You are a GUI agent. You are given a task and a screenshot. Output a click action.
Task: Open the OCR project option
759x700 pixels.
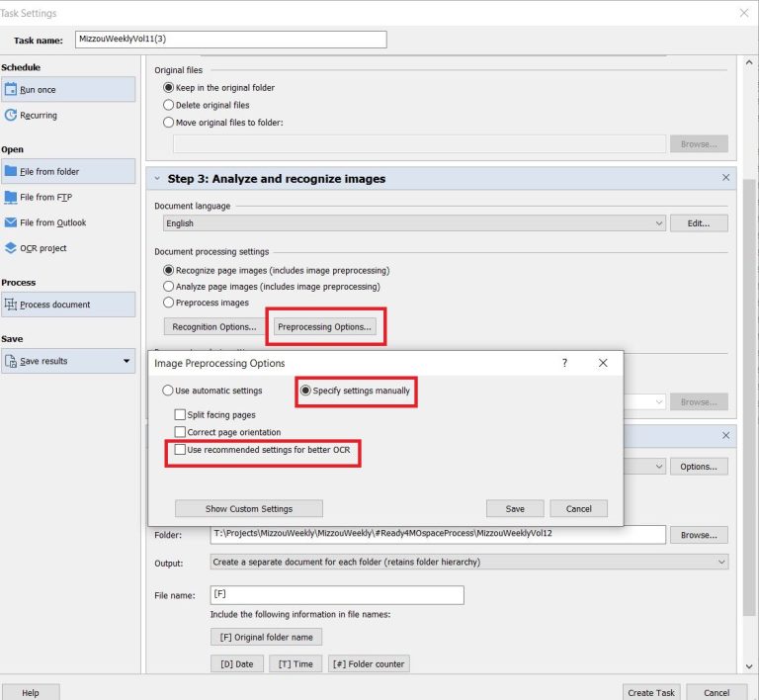coord(12,248)
